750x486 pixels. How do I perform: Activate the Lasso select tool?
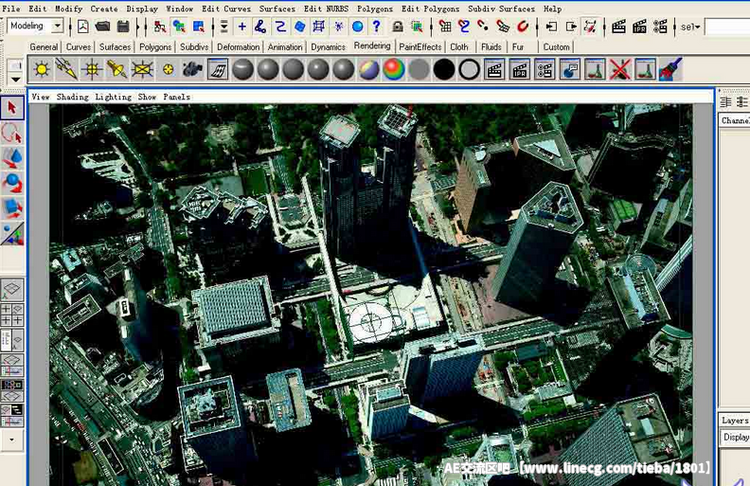click(13, 133)
